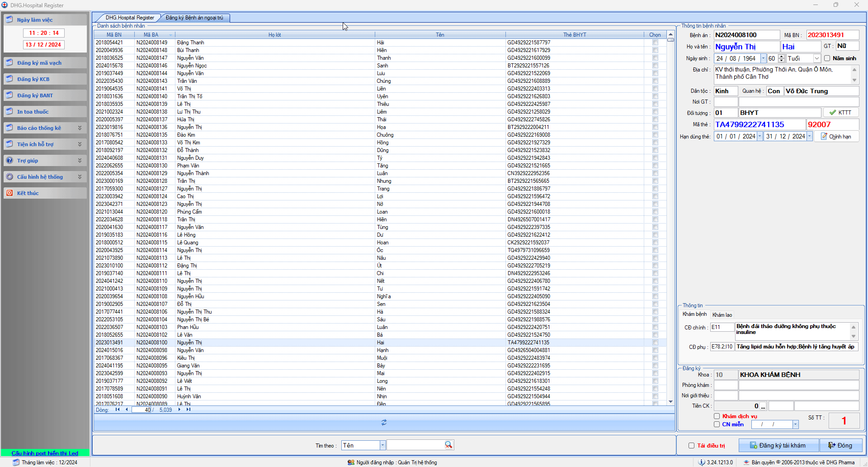Click the Chỉnh hạn button
This screenshot has height=467, width=868.
[x=836, y=136]
